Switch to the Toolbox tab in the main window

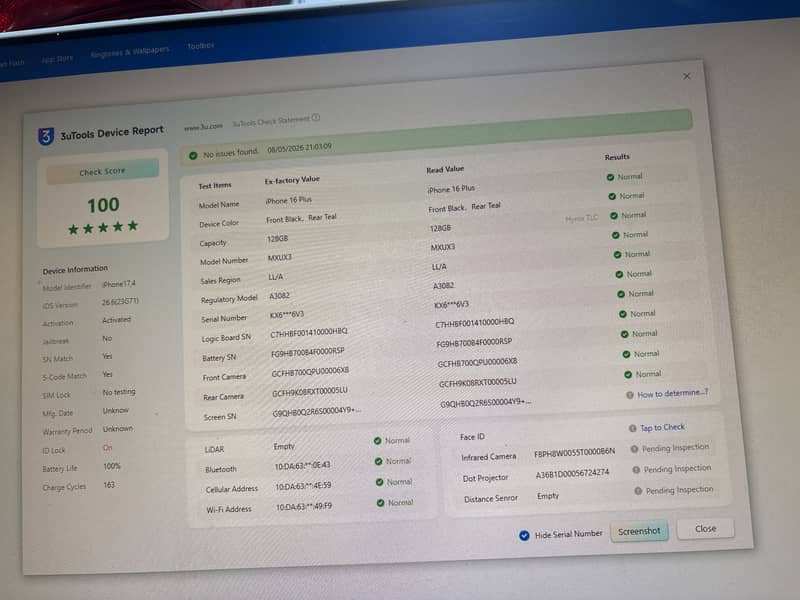click(201, 46)
